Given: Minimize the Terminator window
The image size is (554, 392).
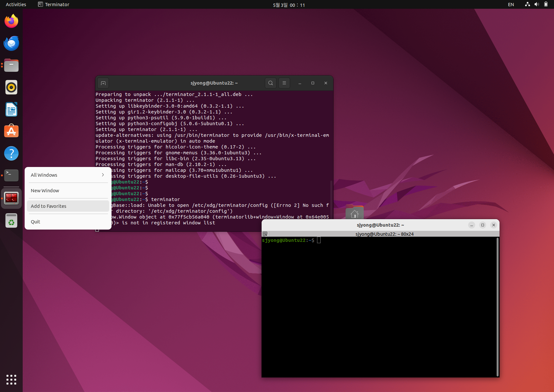Looking at the screenshot, I should [472, 225].
